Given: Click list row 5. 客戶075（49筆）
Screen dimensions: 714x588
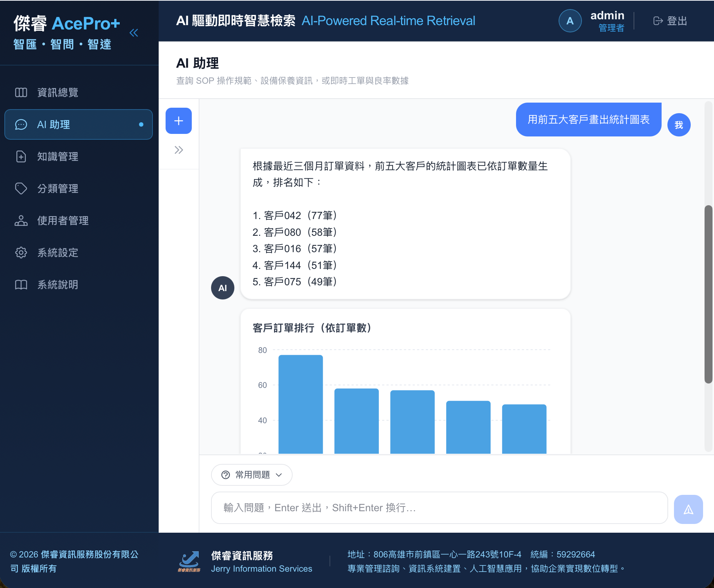Looking at the screenshot, I should pos(295,282).
